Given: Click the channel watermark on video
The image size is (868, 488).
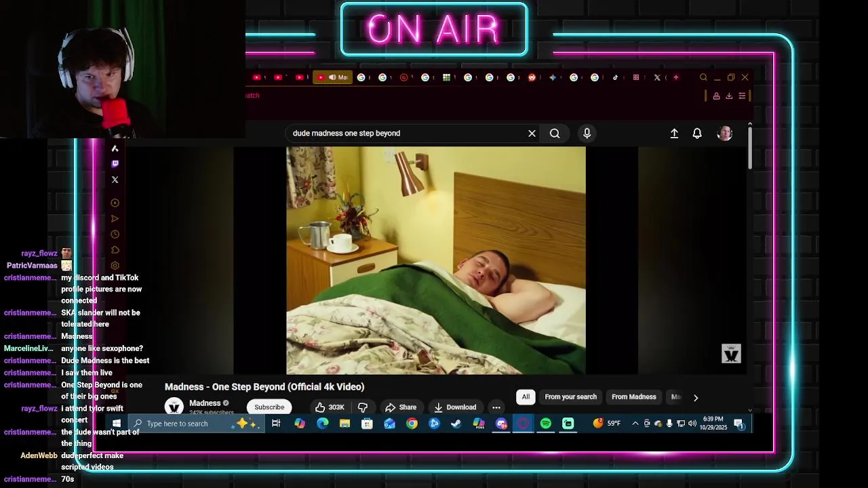Looking at the screenshot, I should tap(731, 354).
